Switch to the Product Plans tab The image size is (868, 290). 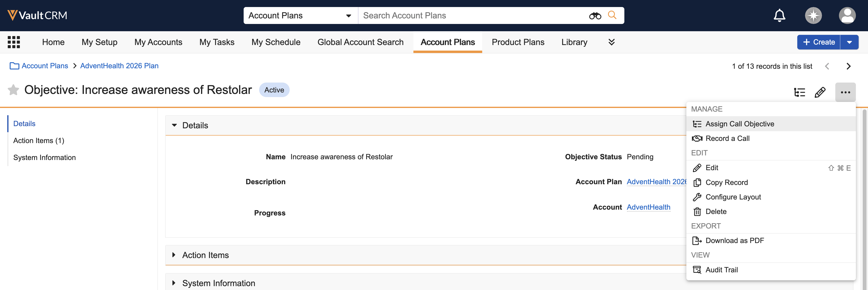click(x=518, y=42)
